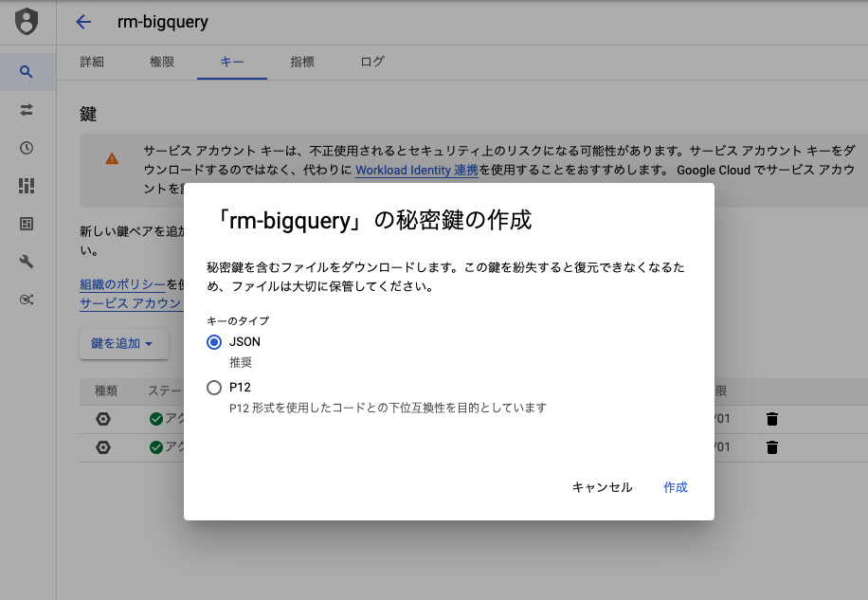Open the 鍵を追加 dropdown menu
The width and height of the screenshot is (868, 600).
tap(123, 344)
